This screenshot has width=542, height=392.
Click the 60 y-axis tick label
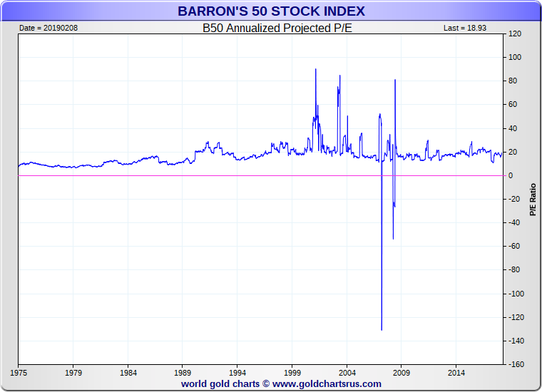(513, 104)
